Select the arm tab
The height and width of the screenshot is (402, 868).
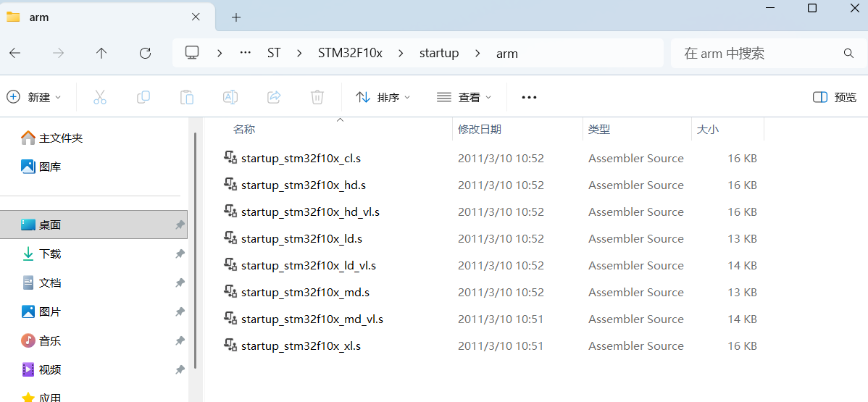[x=107, y=17]
